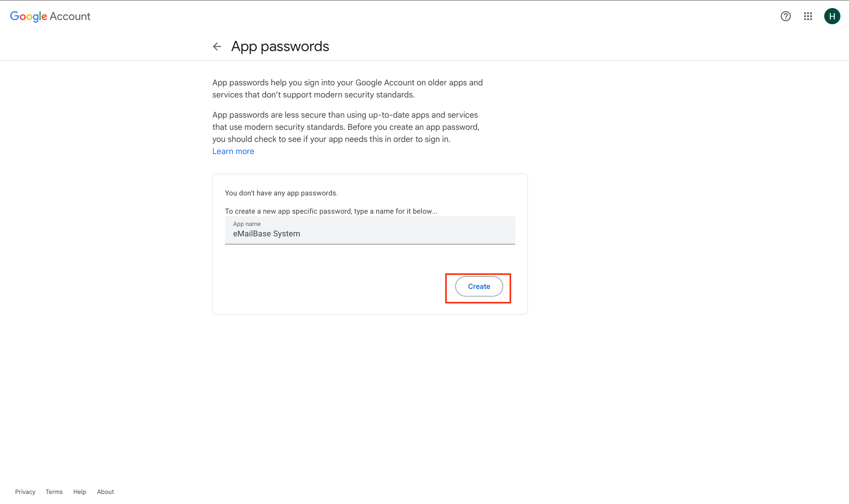
Task: Open the Google apps grid icon
Action: click(808, 16)
